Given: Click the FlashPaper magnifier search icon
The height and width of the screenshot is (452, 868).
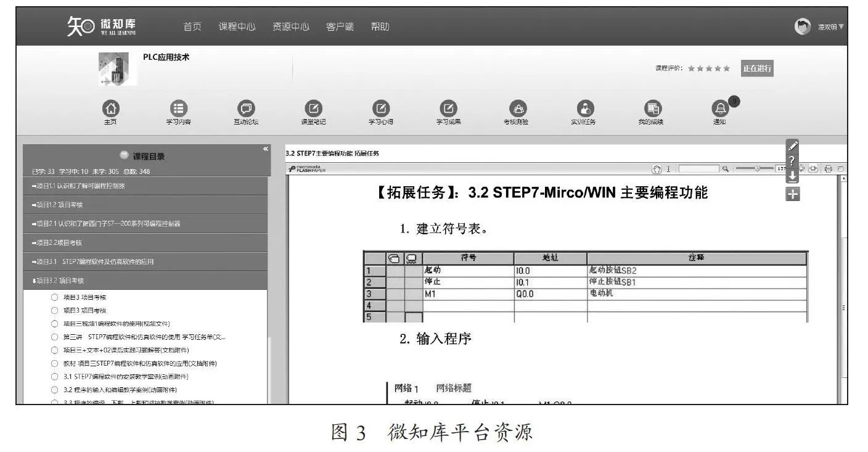Looking at the screenshot, I should (x=726, y=169).
